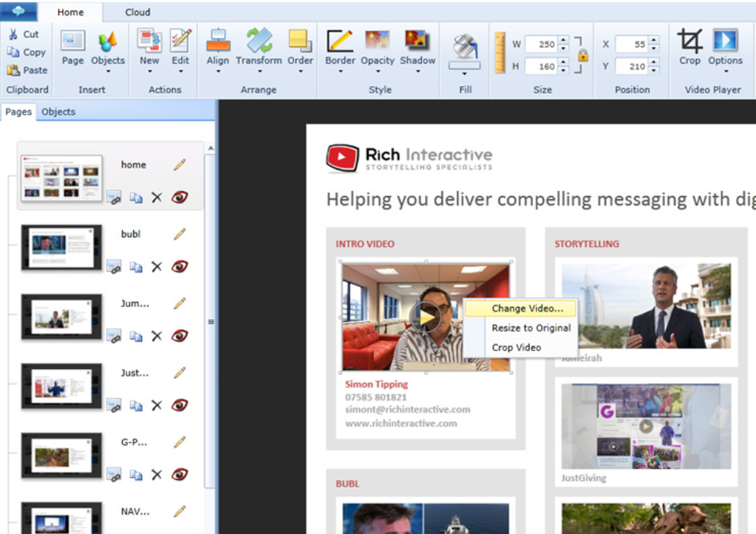Viewport: 756px width, 534px height.
Task: Play the intro video
Action: (x=426, y=317)
